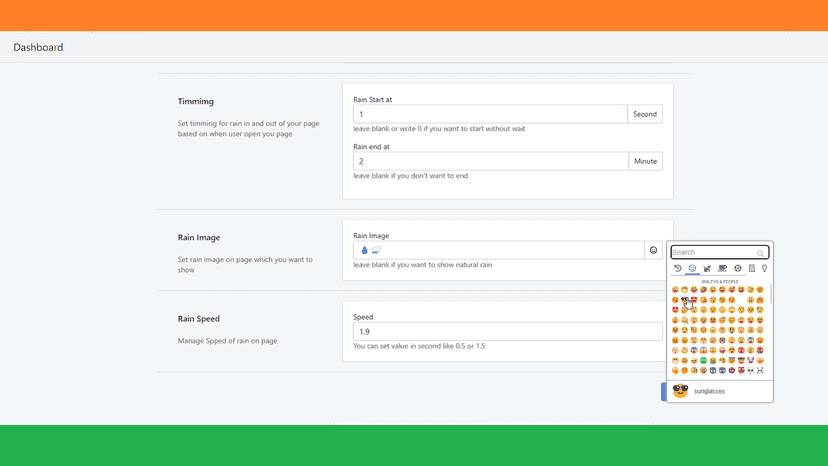Click 'Manage Spped of rain on page' text
828x466 pixels.
(227, 341)
